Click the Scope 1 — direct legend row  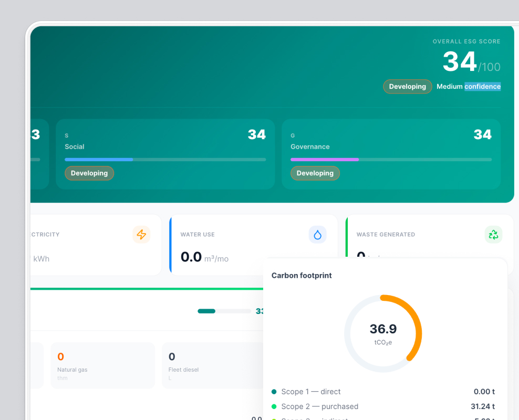click(x=383, y=392)
